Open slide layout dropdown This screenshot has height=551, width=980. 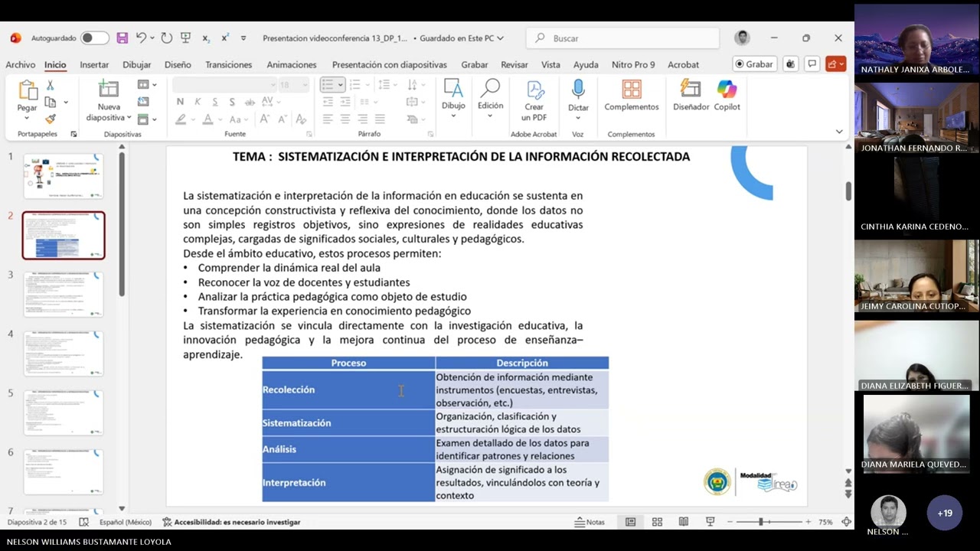point(147,85)
